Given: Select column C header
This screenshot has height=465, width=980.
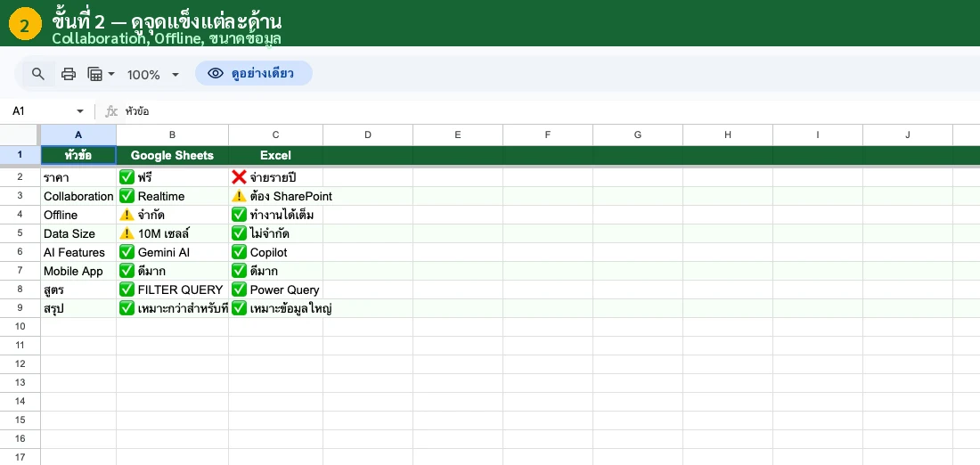Looking at the screenshot, I should click(275, 135).
